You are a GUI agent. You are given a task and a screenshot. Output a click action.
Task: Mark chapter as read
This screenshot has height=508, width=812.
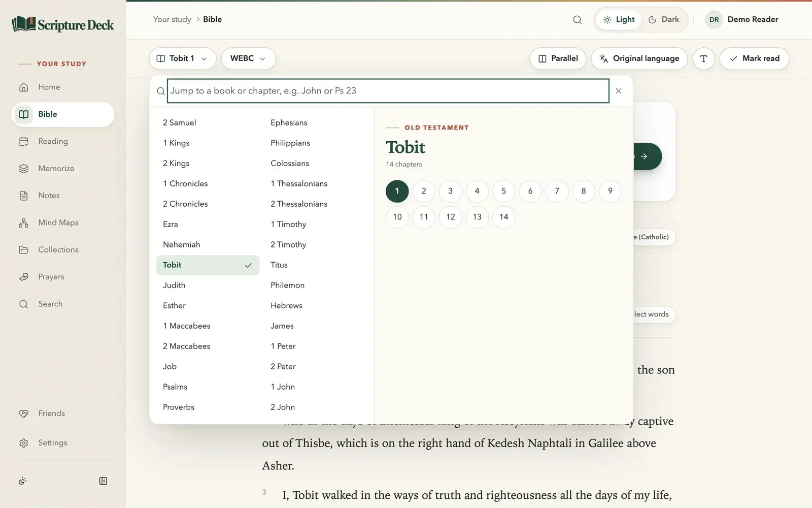[754, 58]
